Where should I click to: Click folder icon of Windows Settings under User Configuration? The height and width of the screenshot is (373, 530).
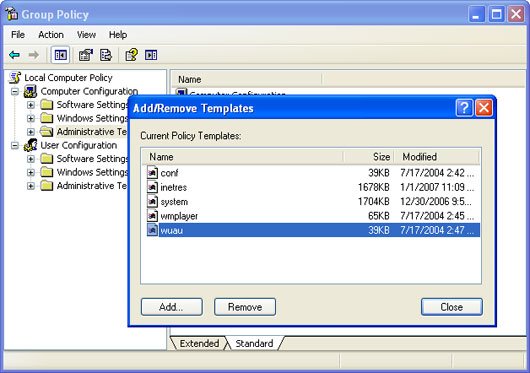point(47,172)
